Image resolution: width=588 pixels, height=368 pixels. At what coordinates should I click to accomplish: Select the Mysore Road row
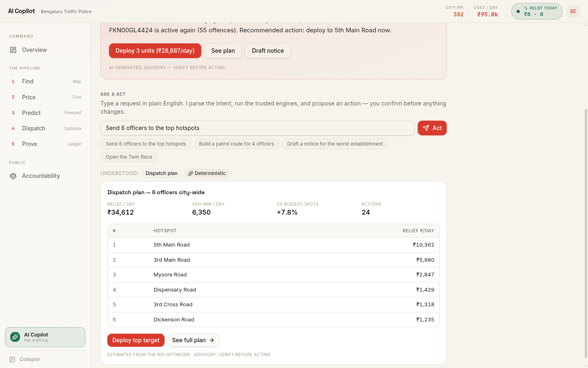click(x=274, y=275)
